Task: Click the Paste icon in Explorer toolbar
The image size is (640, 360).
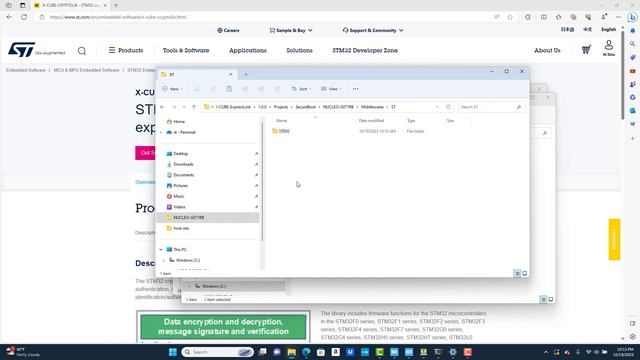Action: click(x=229, y=89)
